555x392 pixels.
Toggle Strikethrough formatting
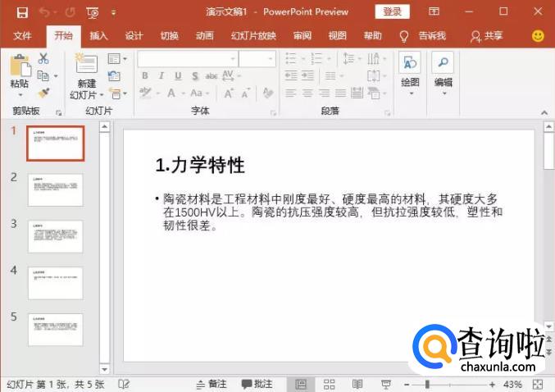[212, 75]
